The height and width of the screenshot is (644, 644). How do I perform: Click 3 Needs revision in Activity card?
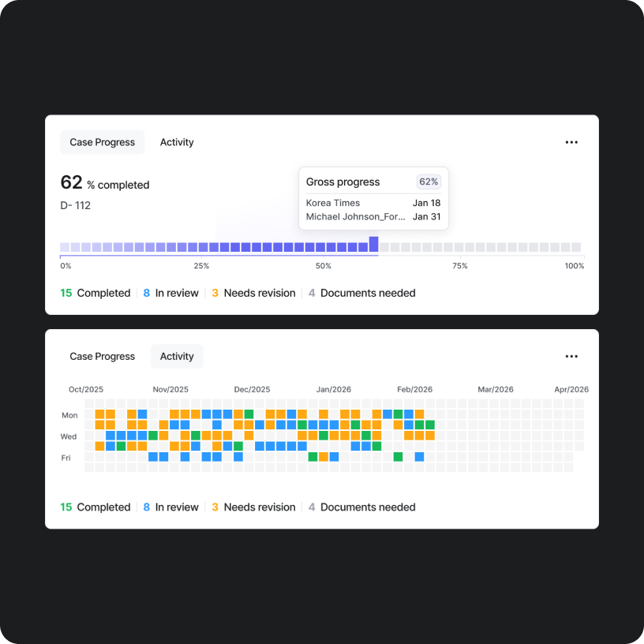(x=253, y=507)
